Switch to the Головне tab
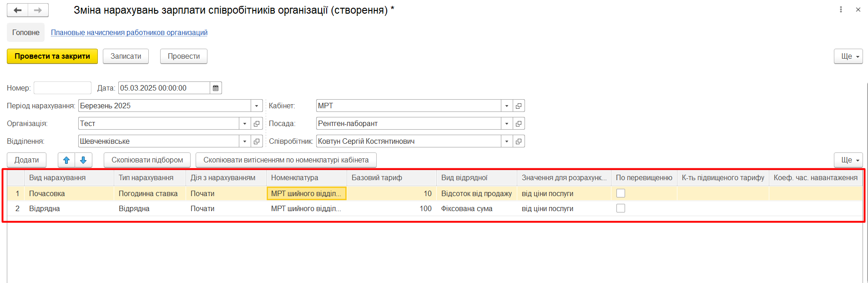 coord(26,33)
